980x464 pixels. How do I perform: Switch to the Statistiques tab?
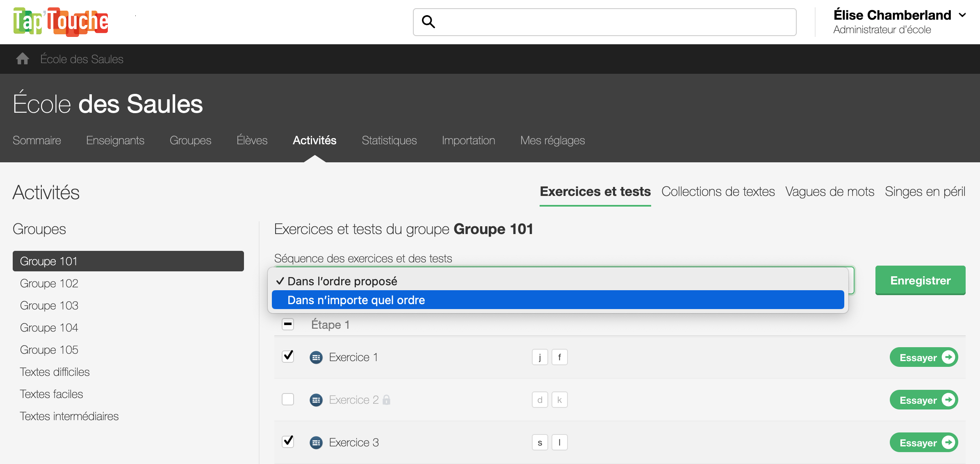[x=389, y=140]
